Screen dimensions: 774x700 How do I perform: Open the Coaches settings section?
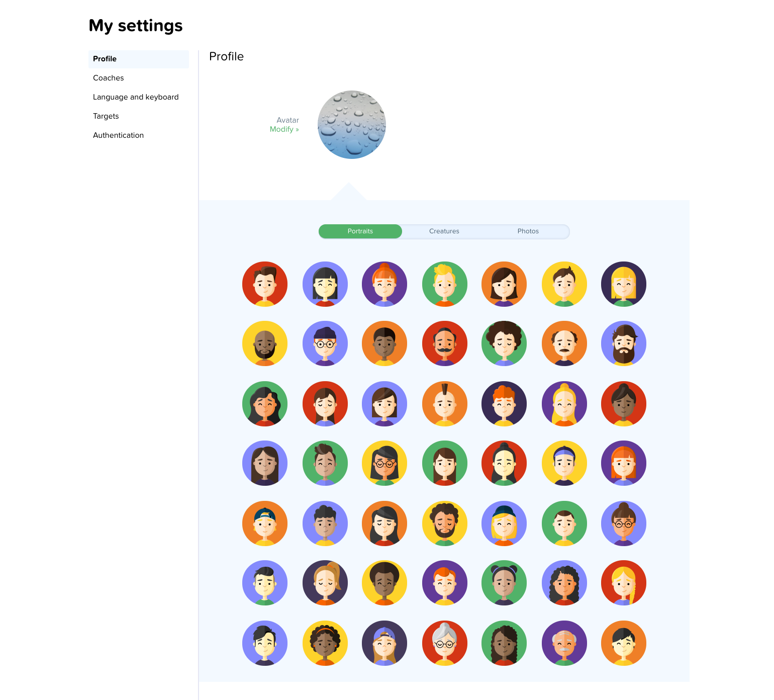[x=108, y=78]
